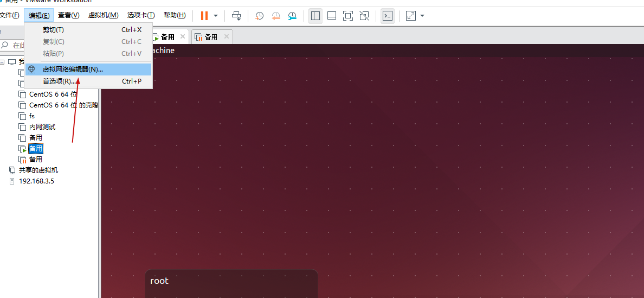This screenshot has width=644, height=298.
Task: Click the server icon beside 192.168.3.5
Action: [12, 181]
